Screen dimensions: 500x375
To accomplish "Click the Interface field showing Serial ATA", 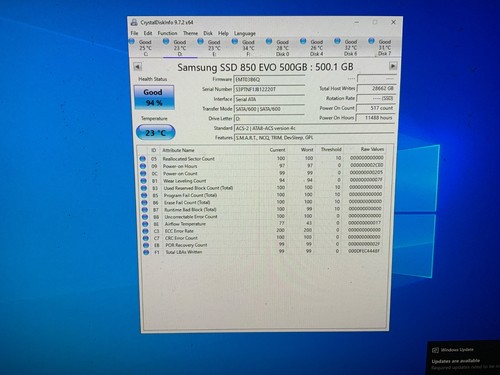I will click(269, 99).
